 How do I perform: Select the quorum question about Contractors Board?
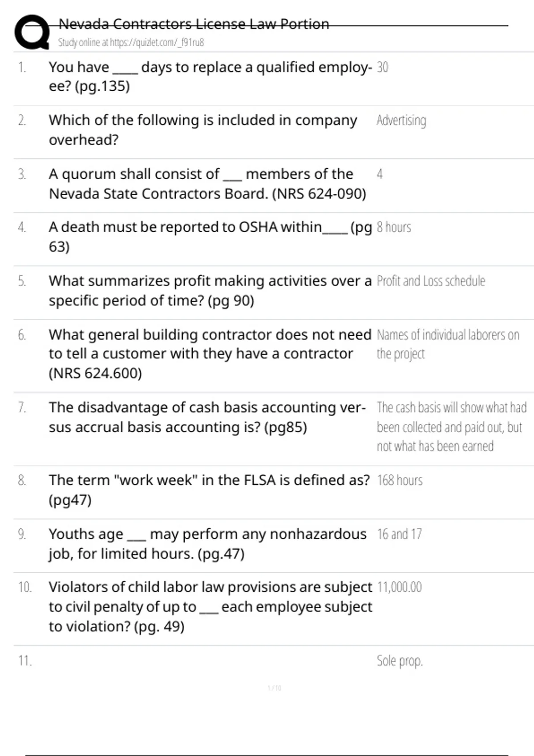(207, 184)
